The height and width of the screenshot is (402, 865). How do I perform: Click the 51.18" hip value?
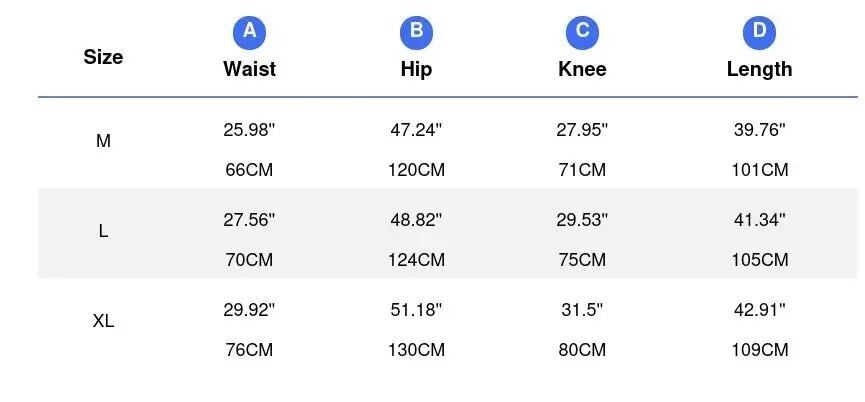click(416, 310)
